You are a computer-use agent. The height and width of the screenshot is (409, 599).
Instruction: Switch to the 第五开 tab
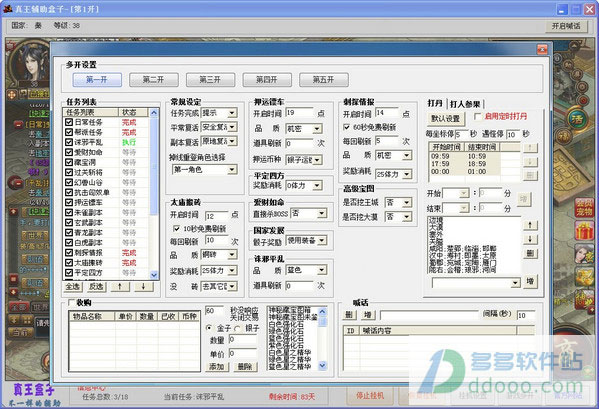324,80
